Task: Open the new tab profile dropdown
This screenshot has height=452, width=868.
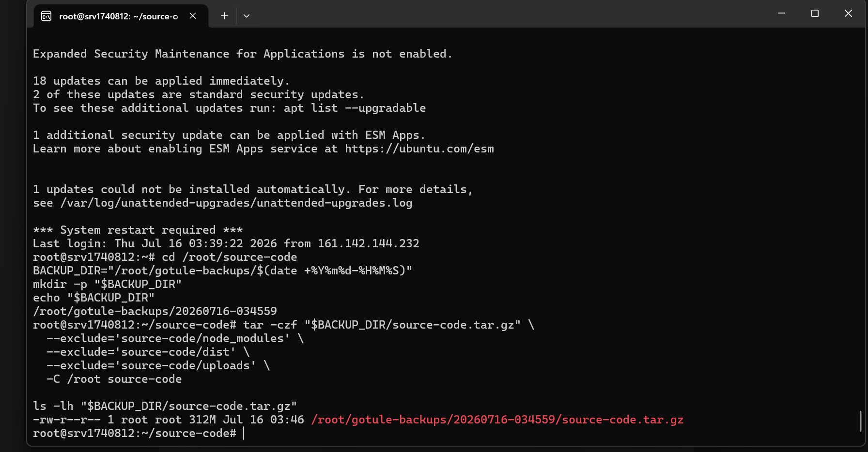Action: coord(247,16)
